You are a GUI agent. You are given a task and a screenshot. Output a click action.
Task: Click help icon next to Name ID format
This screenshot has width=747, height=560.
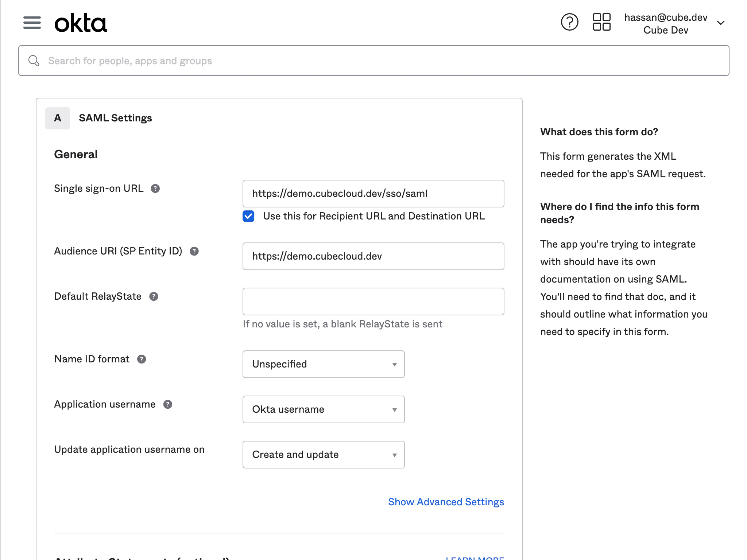(x=142, y=359)
